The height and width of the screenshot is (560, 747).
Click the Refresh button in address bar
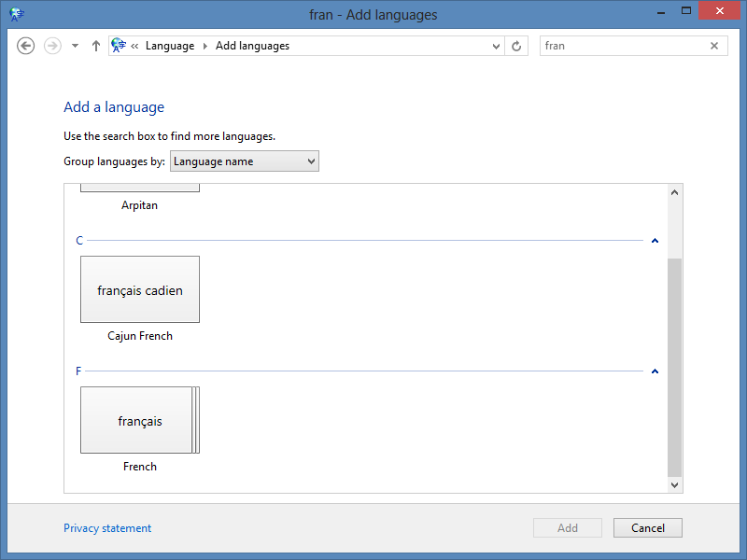pos(516,46)
